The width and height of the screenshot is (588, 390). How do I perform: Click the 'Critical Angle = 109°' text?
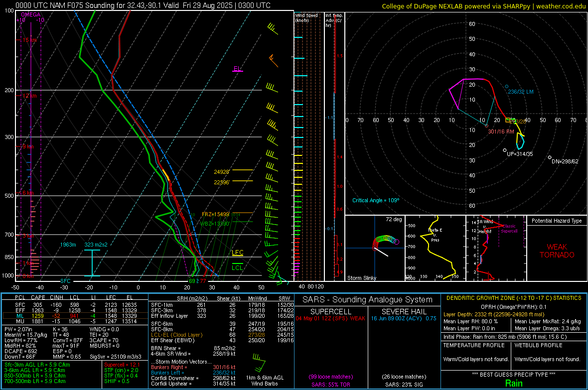tap(376, 201)
